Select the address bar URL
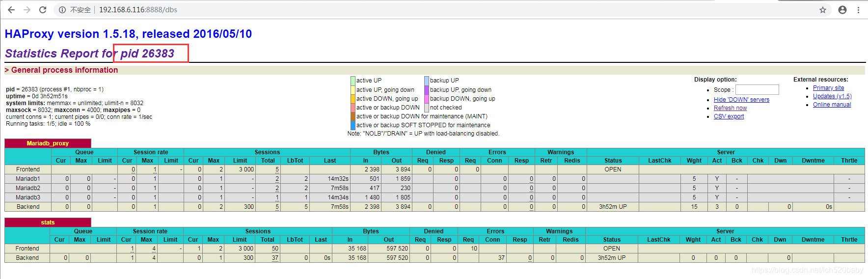The width and height of the screenshot is (868, 279). [x=138, y=10]
